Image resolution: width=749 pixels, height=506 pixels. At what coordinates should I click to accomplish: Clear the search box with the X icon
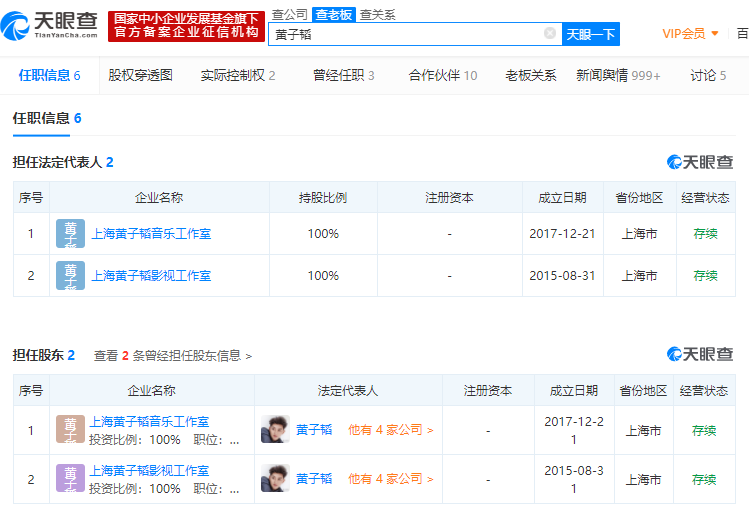click(550, 33)
